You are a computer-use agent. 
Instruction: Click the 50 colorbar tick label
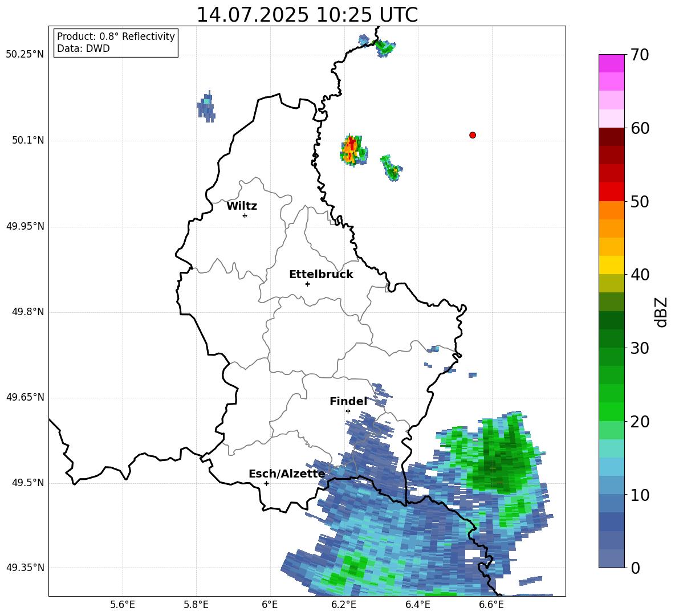click(640, 202)
